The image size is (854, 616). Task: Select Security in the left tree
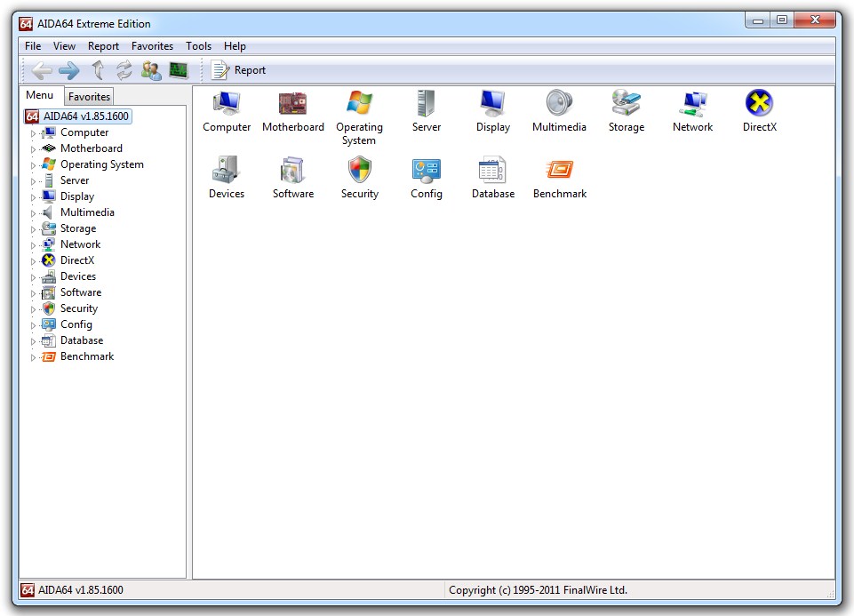[79, 308]
